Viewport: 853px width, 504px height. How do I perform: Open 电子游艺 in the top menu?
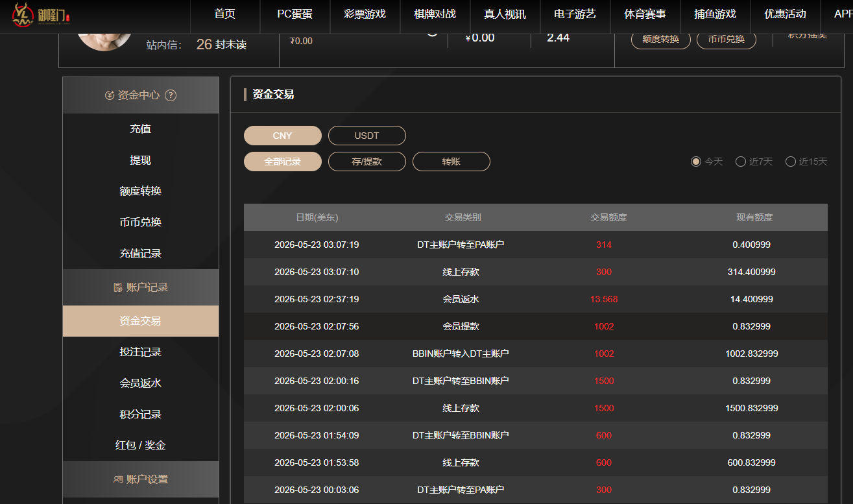click(x=575, y=14)
